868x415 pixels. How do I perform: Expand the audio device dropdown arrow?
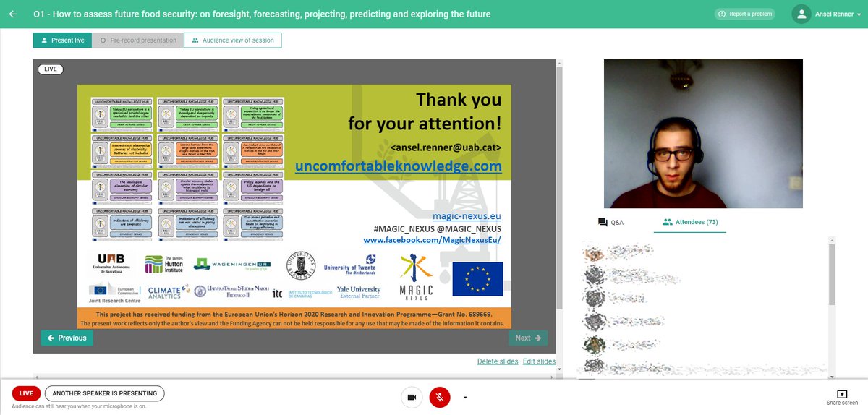click(464, 397)
